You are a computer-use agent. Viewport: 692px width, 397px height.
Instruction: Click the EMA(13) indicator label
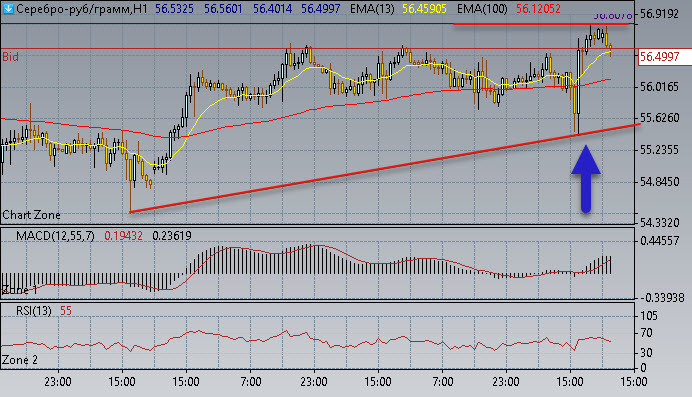click(372, 8)
